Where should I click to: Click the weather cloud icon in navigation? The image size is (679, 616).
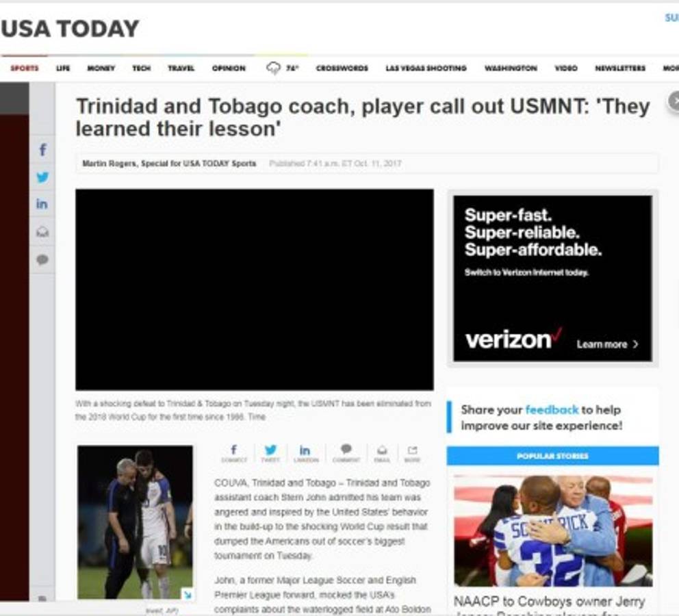point(274,68)
